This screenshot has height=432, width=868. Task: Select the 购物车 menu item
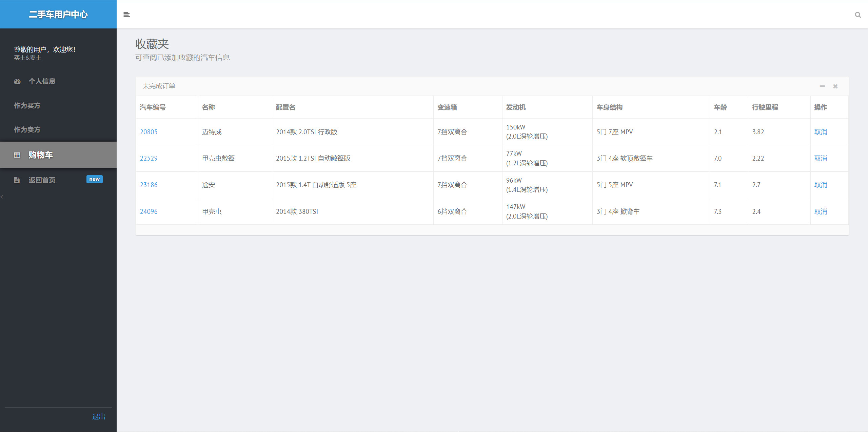coord(58,155)
